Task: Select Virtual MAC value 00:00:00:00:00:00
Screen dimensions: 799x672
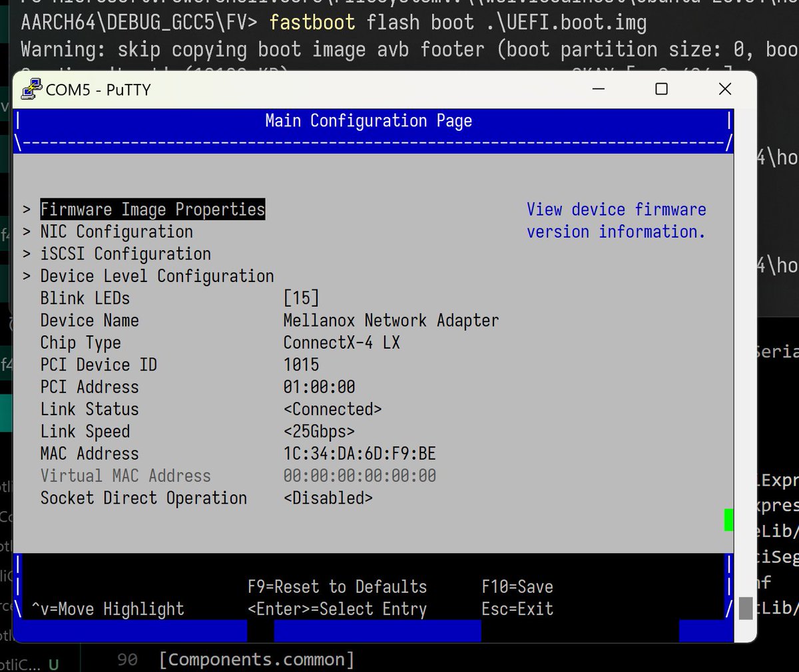Action: (360, 476)
